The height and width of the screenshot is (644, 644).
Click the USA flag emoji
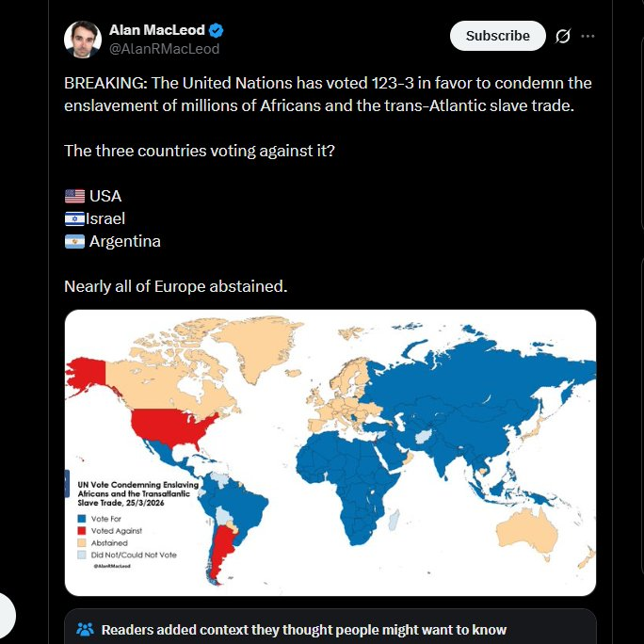click(x=74, y=196)
